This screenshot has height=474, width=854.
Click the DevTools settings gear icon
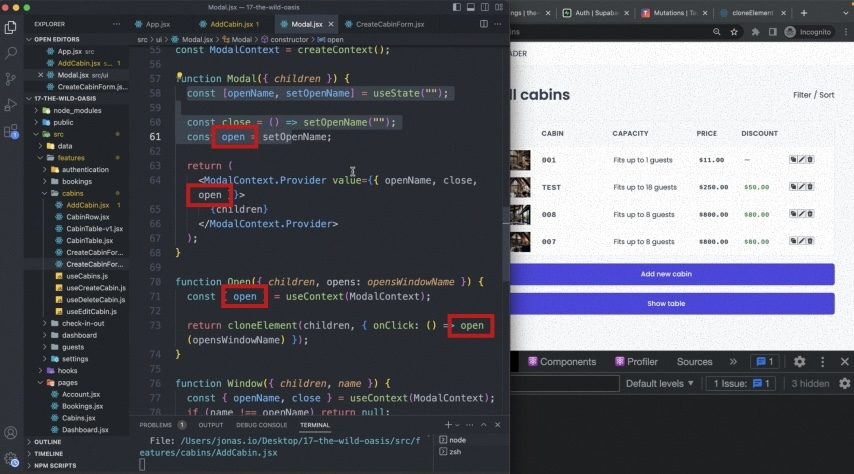pos(799,362)
